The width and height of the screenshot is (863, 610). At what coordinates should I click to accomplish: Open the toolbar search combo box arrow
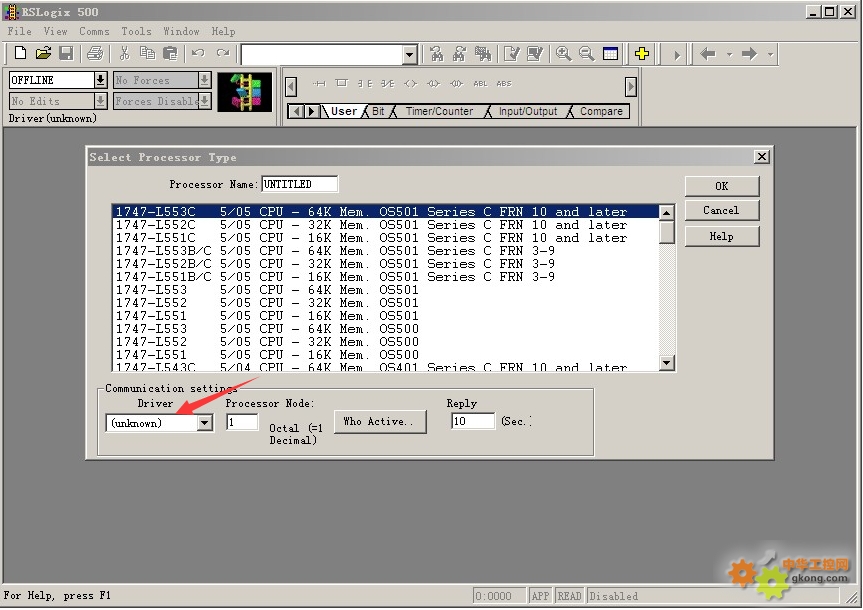click(409, 55)
